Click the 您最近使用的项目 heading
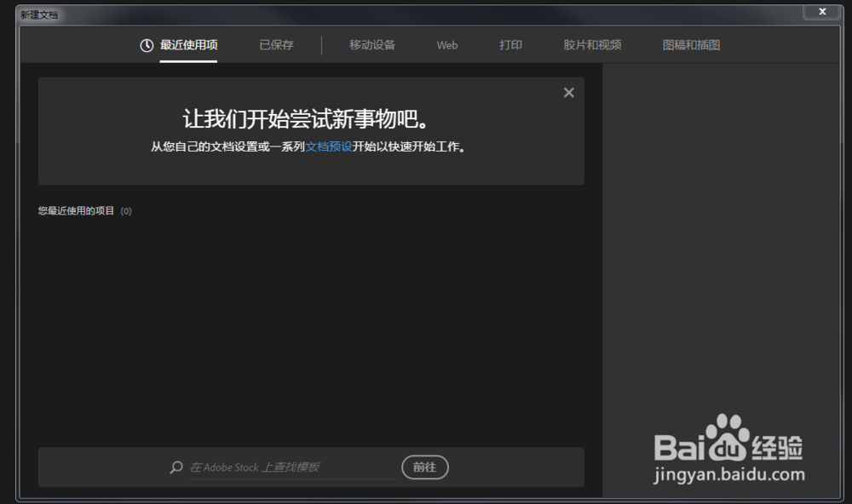The image size is (852, 504). (76, 211)
